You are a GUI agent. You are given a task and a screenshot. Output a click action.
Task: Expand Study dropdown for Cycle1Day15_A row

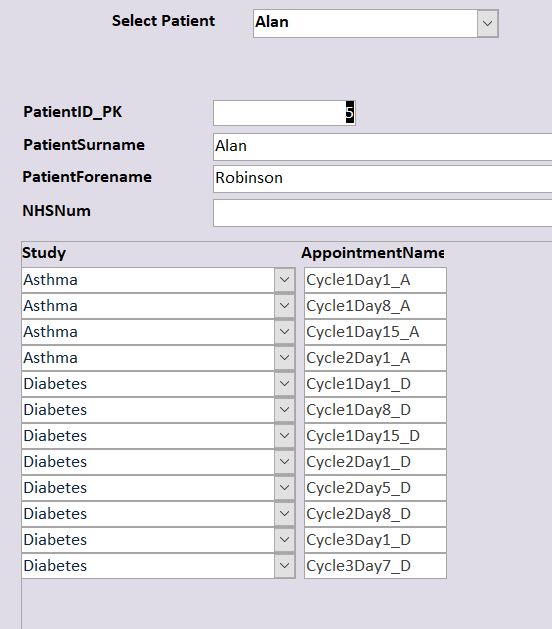tap(285, 332)
